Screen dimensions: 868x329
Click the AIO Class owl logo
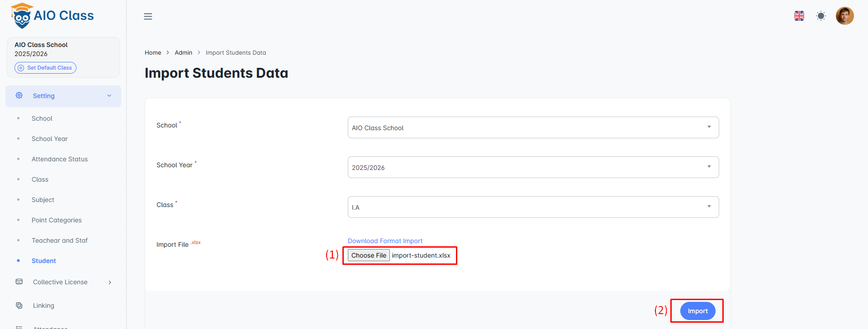22,16
